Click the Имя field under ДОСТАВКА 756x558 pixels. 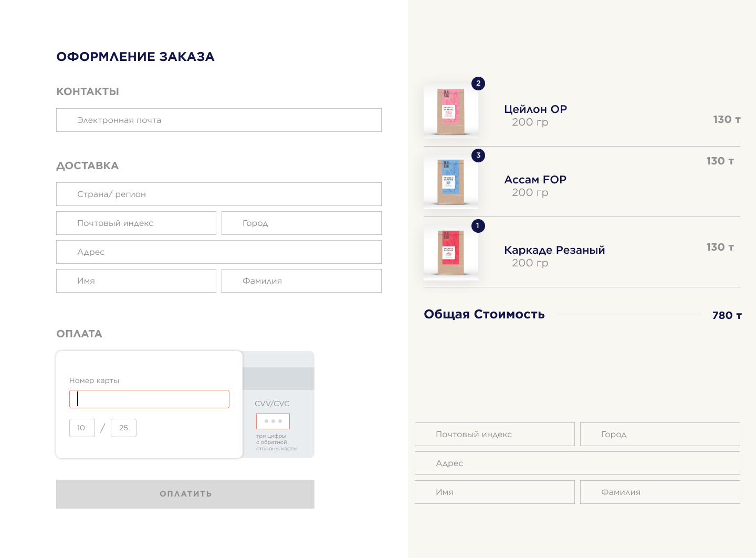click(136, 281)
